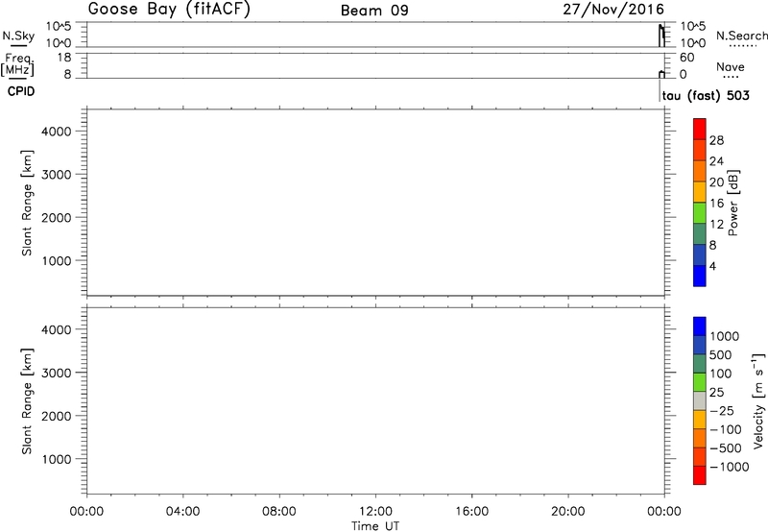Select the 'Beam 09' heading

(374, 11)
